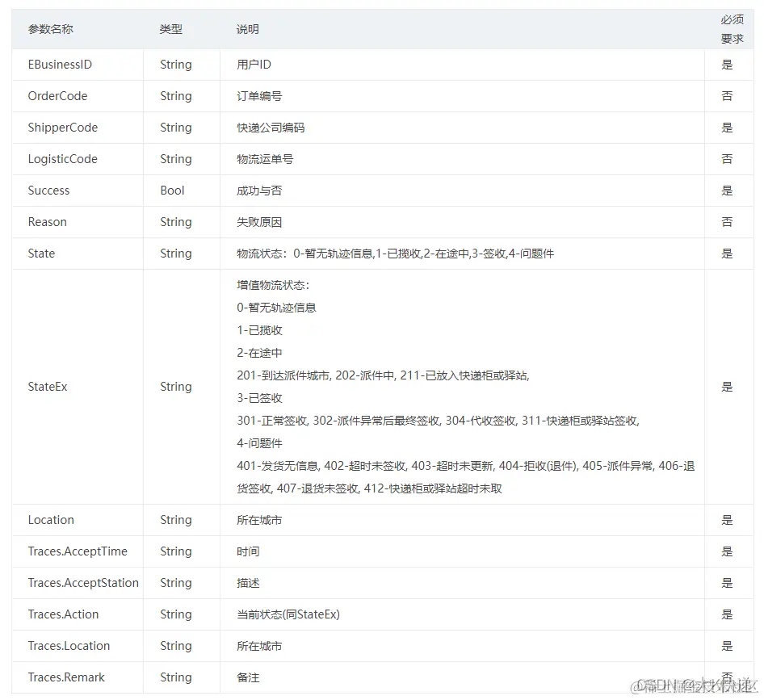This screenshot has width=764, height=700.
Task: Select the 1-已揽收 line in StateEx
Action: pyautogui.click(x=260, y=330)
